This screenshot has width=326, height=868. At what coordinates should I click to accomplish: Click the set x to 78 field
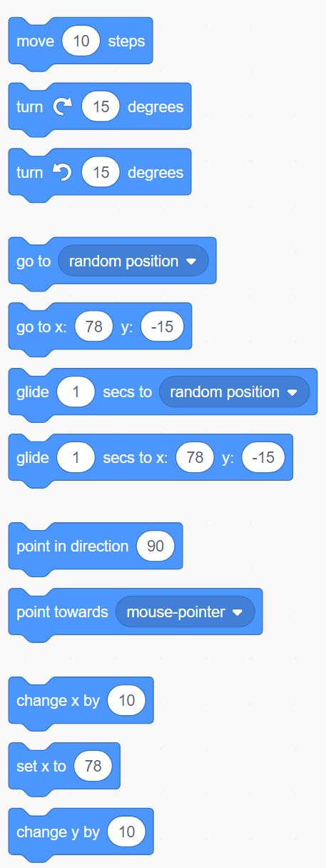point(93,767)
